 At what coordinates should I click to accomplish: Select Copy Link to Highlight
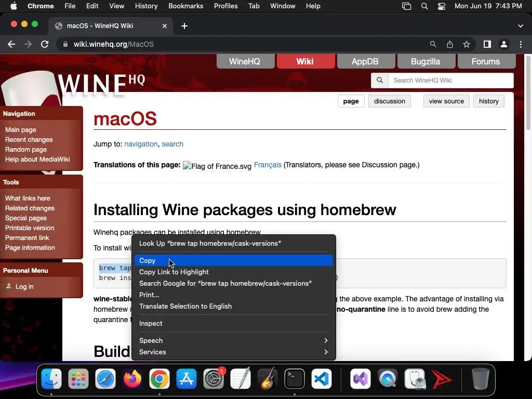(233, 272)
